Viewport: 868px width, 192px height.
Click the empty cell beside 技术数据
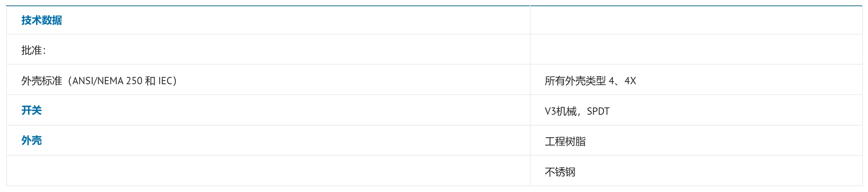click(x=696, y=20)
